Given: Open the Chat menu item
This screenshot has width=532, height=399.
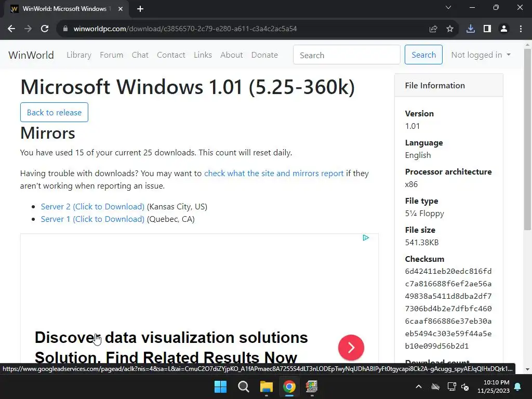Looking at the screenshot, I should pos(140,55).
